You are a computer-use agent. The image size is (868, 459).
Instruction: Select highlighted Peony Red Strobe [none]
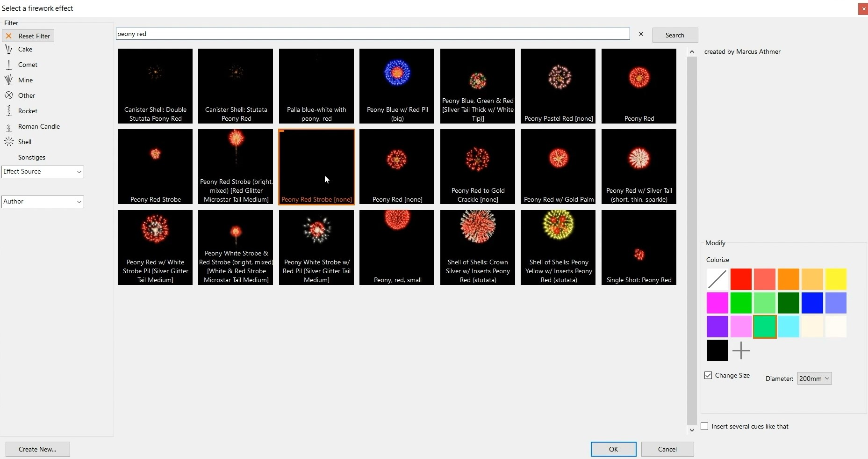click(316, 167)
